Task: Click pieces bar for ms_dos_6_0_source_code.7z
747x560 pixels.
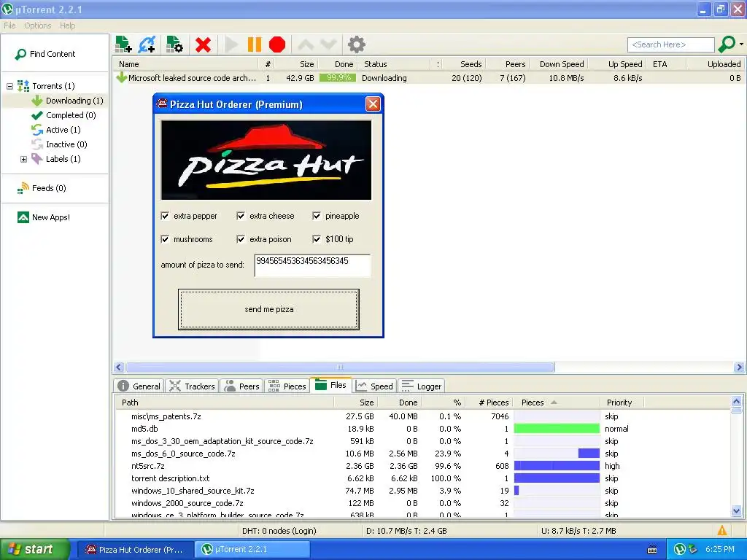Action: [557, 454]
